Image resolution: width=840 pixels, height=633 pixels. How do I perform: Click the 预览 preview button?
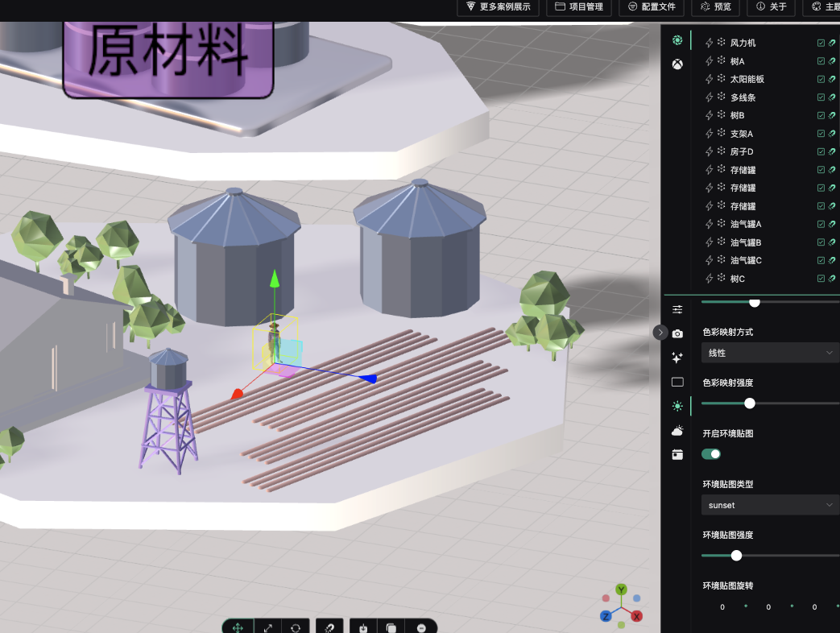coord(716,7)
